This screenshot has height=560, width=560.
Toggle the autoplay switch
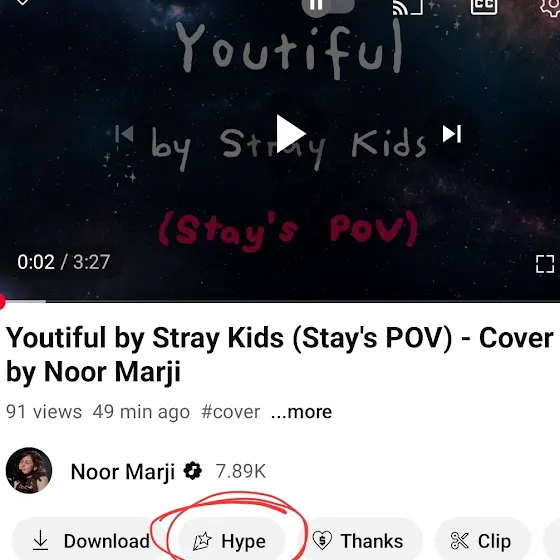[x=328, y=6]
